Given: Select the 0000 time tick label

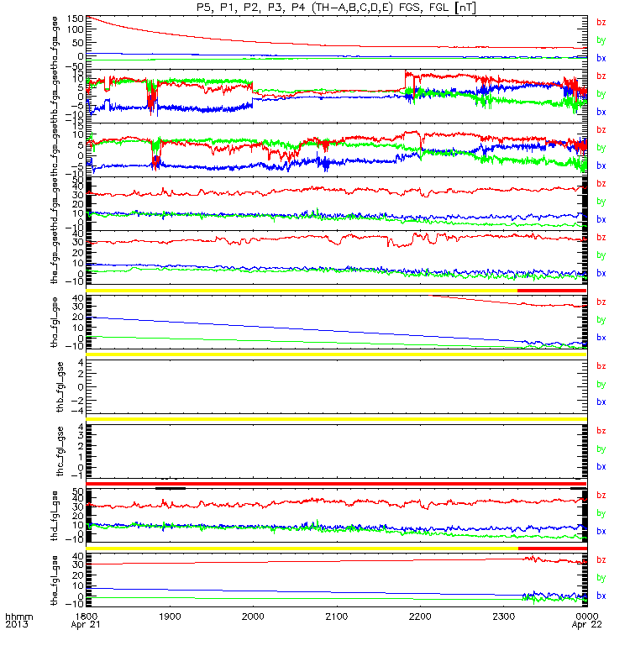Looking at the screenshot, I should click(587, 617).
